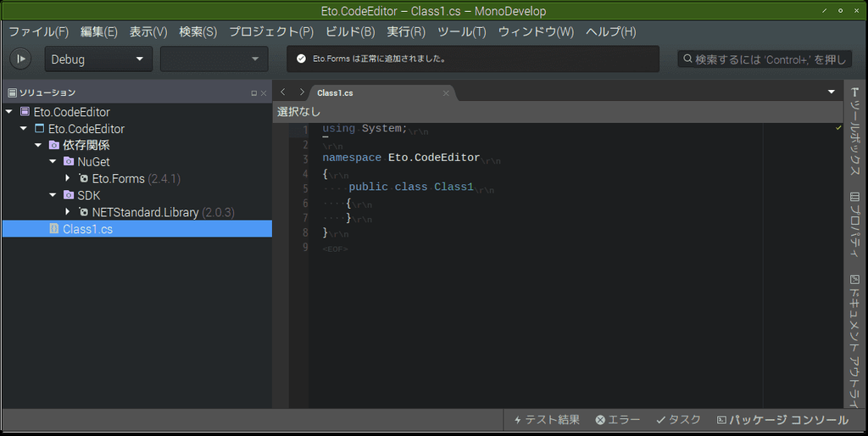Collapse the SDK folder
Viewport: 868px width, 436px height.
point(53,195)
